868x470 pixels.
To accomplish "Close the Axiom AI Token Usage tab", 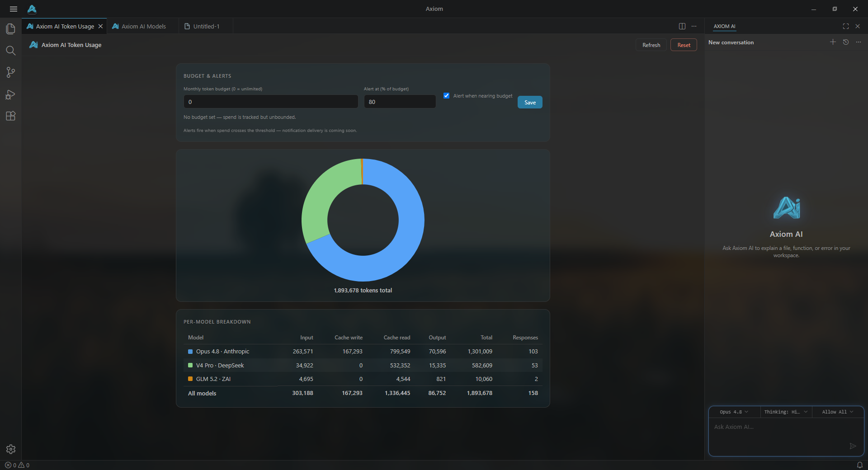I will pos(100,26).
